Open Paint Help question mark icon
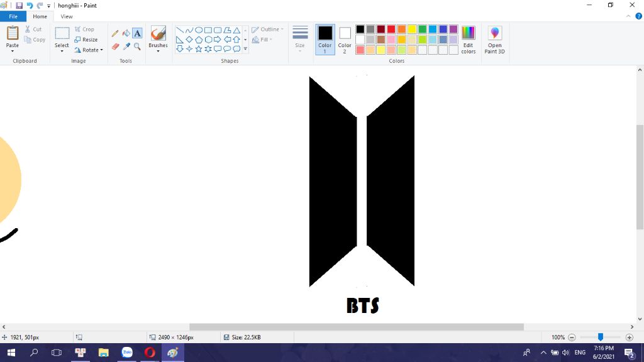Screen dimensions: 644x362 639,16
